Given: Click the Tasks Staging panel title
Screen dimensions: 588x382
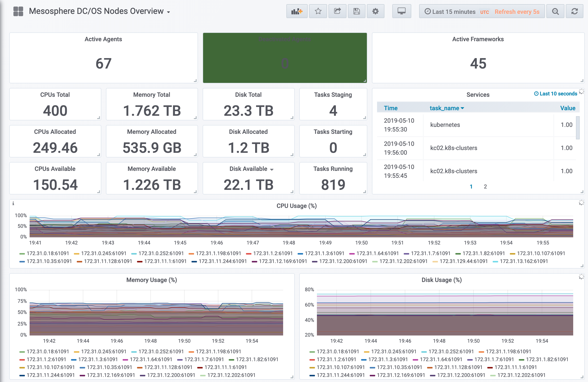Looking at the screenshot, I should (x=333, y=95).
